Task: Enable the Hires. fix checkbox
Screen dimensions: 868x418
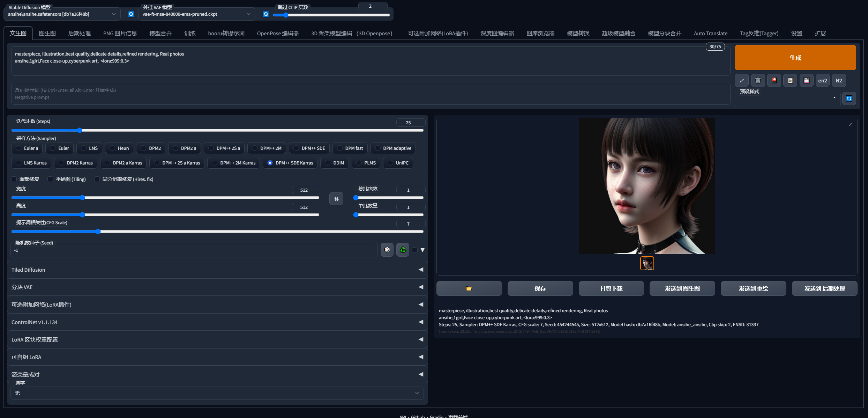Action: [97, 179]
